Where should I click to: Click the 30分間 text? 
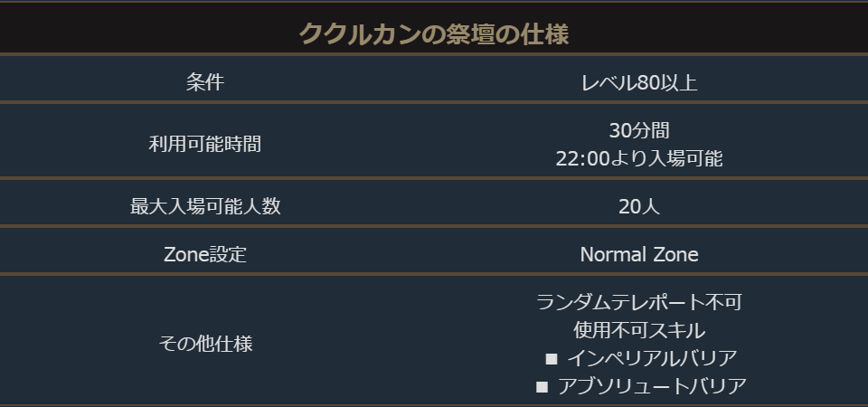coord(639,129)
